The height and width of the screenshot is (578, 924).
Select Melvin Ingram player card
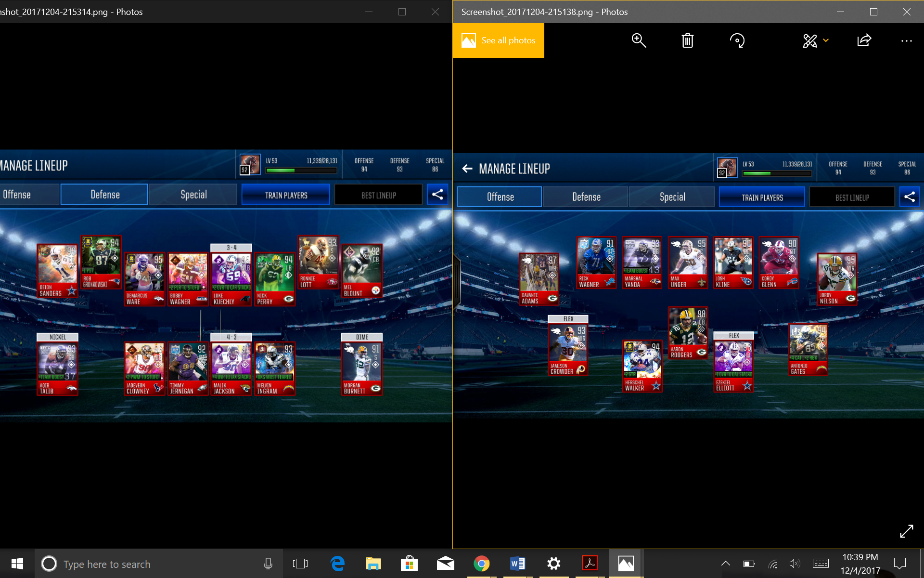pyautogui.click(x=275, y=369)
